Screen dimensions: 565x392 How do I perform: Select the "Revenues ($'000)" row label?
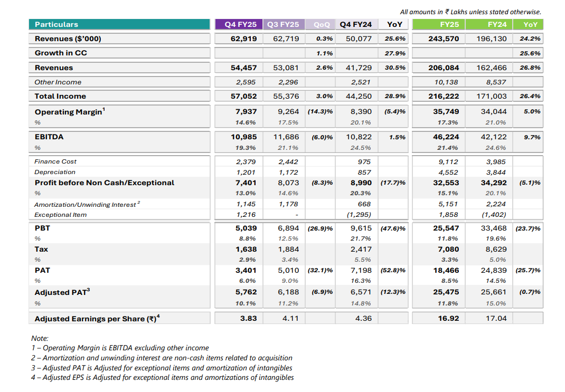coord(68,39)
